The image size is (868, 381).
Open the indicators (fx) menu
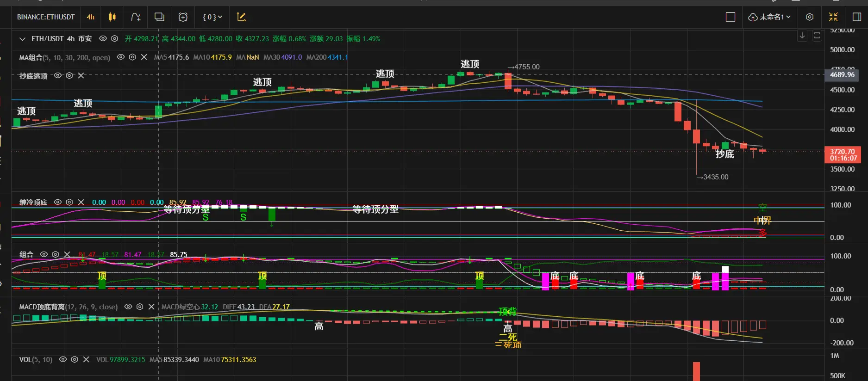(x=136, y=17)
